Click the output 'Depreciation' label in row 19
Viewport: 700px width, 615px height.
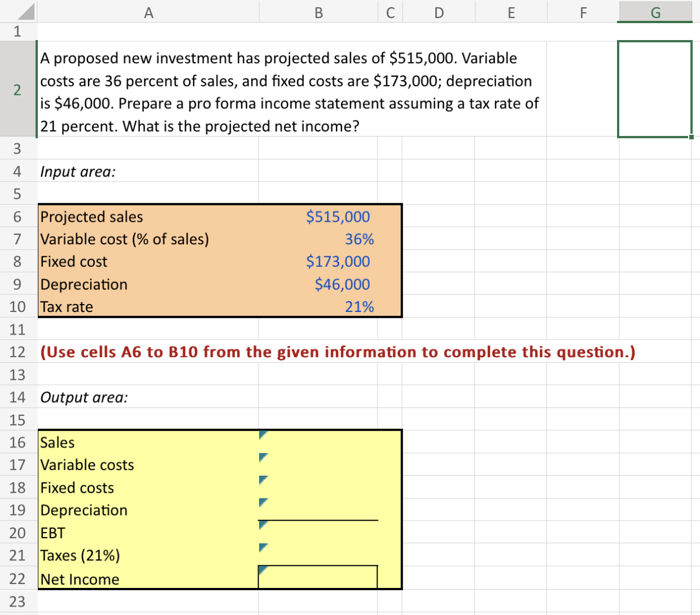[84, 510]
